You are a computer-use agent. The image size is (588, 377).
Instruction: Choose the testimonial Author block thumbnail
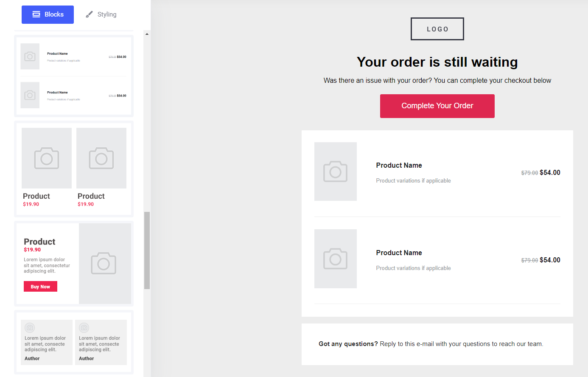74,342
